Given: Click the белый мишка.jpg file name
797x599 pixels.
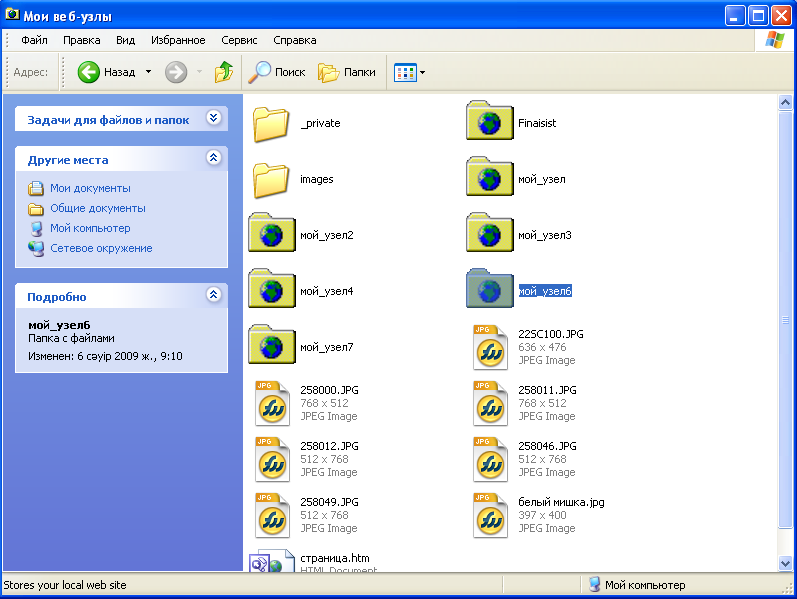Looking at the screenshot, I should 561,502.
